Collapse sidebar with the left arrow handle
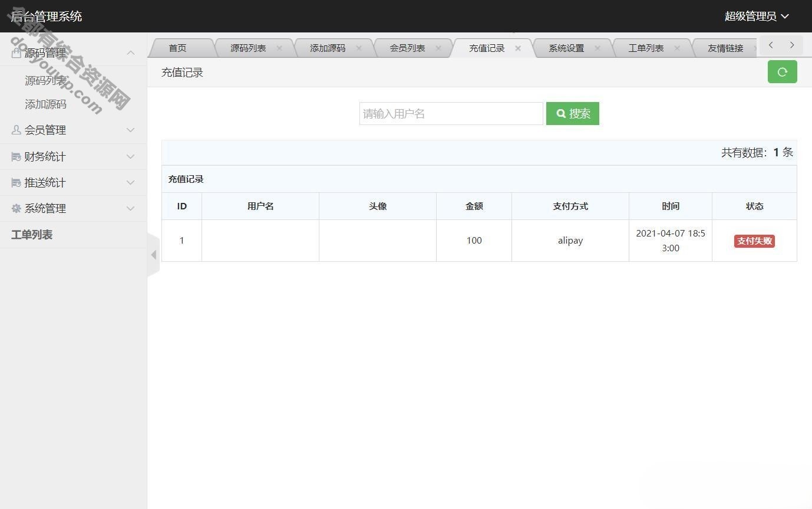812x509 pixels. click(x=153, y=255)
